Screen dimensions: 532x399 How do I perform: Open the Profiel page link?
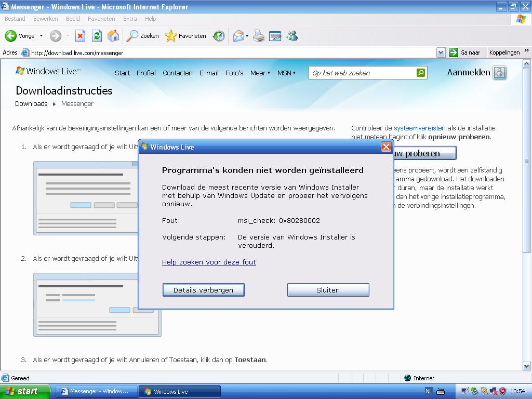[146, 73]
